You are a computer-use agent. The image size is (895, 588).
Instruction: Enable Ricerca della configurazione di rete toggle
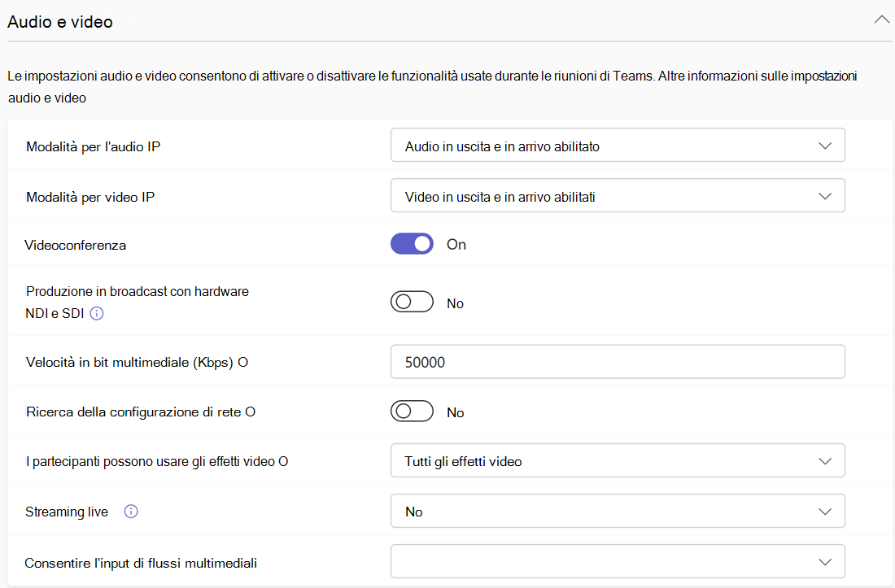click(x=413, y=412)
